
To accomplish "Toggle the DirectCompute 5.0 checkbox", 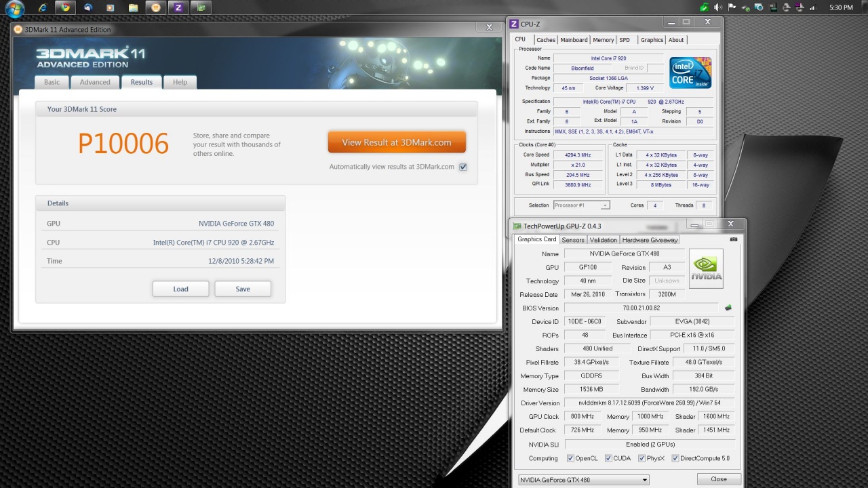I will pyautogui.click(x=675, y=458).
